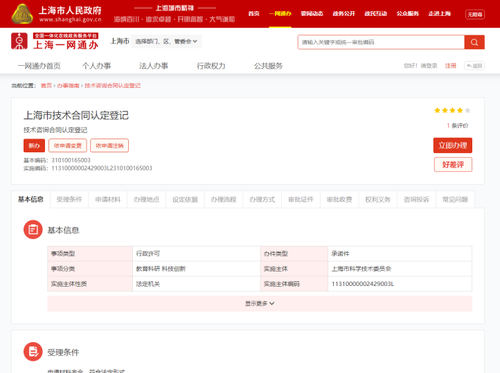Switch to the 设定依据 tab
This screenshot has width=500, height=373.
[x=185, y=199]
